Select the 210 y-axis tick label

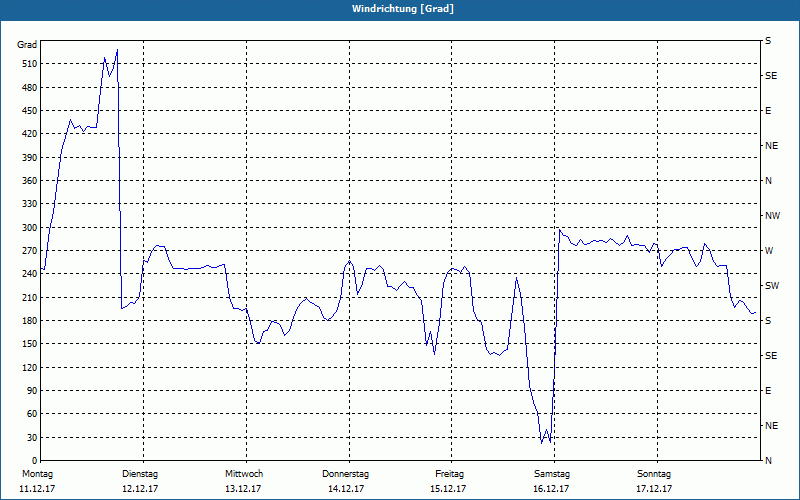click(29, 297)
